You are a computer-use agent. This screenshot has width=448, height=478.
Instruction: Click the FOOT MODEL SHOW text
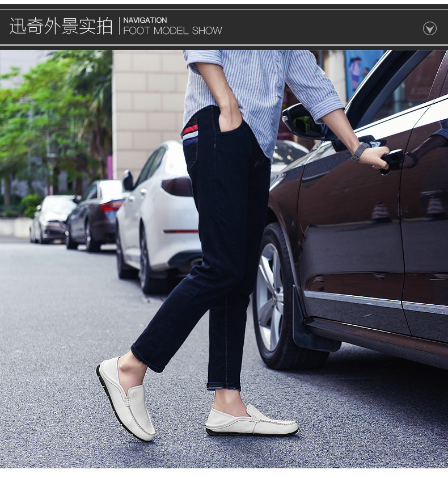pos(172,31)
